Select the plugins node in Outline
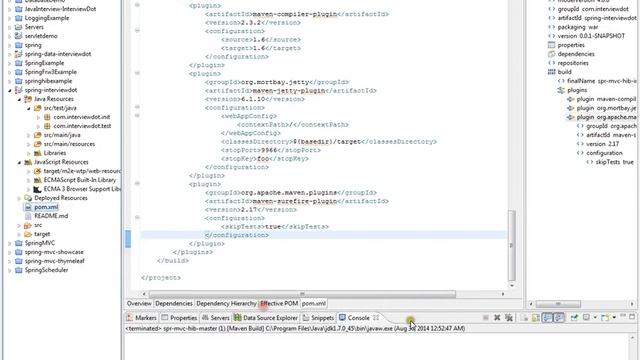640x360 pixels. pos(577,90)
